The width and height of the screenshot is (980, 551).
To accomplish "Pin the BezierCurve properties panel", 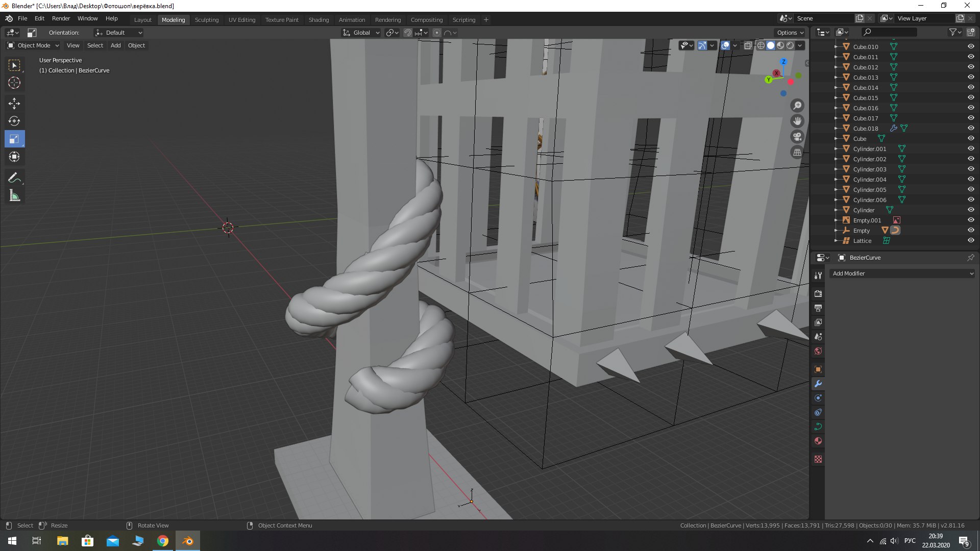I will (x=970, y=258).
